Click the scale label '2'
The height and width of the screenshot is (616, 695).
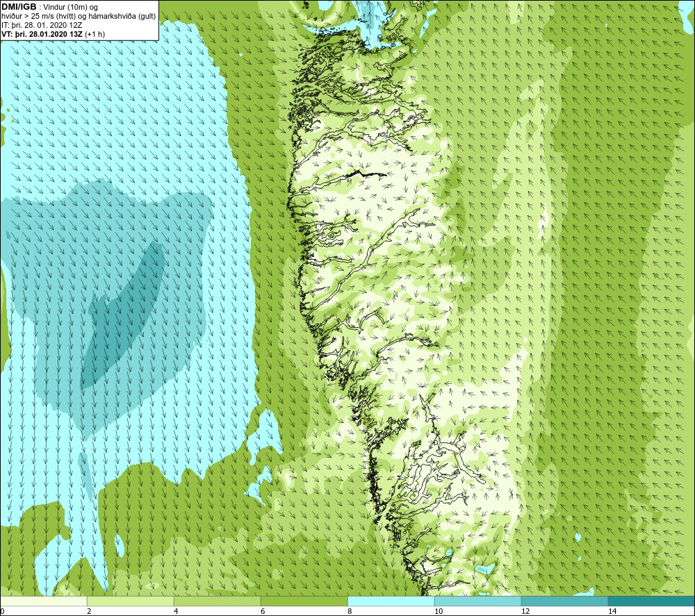click(89, 611)
